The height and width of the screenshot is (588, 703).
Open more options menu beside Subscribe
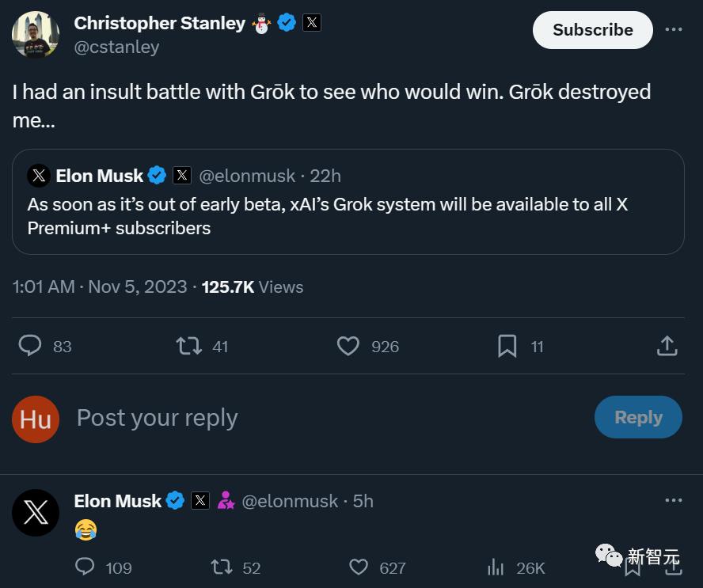pyautogui.click(x=673, y=29)
